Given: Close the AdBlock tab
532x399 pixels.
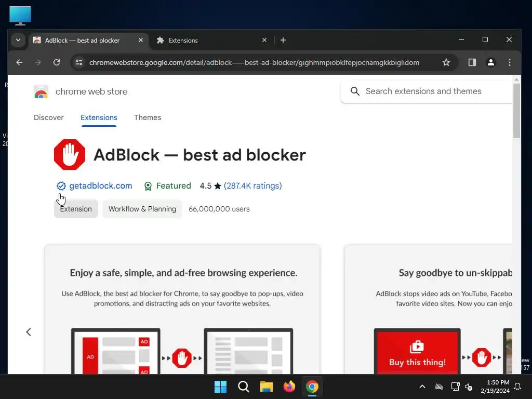Looking at the screenshot, I should [x=141, y=40].
